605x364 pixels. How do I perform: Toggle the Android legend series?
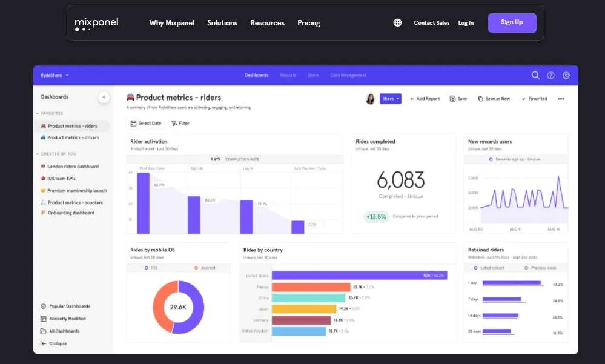point(205,268)
